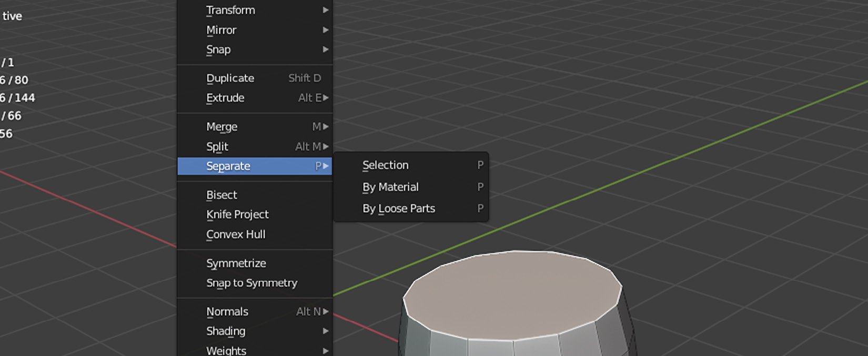
Task: Run Knife Project
Action: (255, 215)
